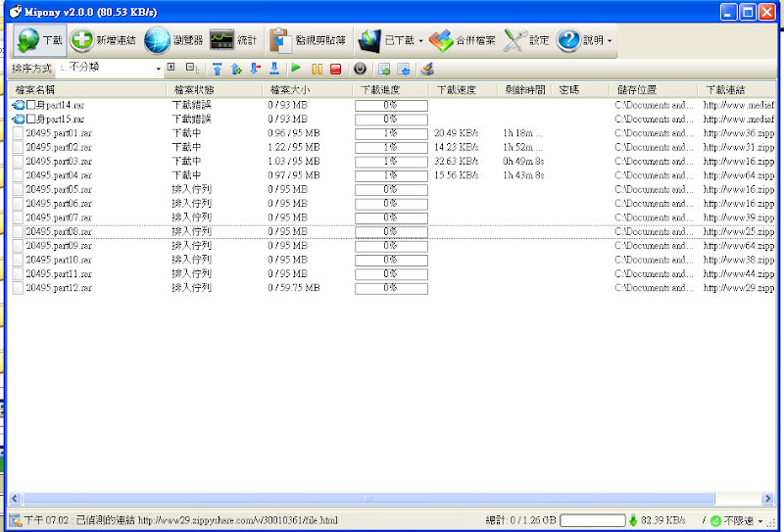784x532 pixels.
Task: Click 合併檔案 join files
Action: click(463, 40)
